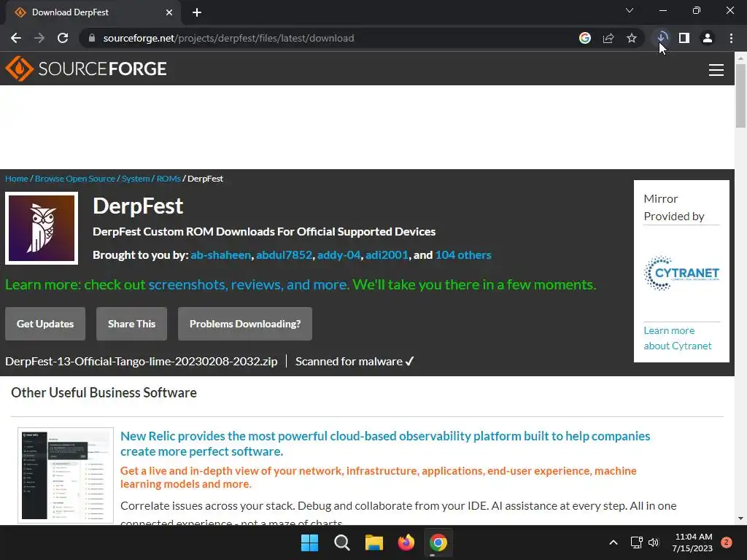The height and width of the screenshot is (560, 747).
Task: Click the Chrome taskbar icon
Action: 438,542
